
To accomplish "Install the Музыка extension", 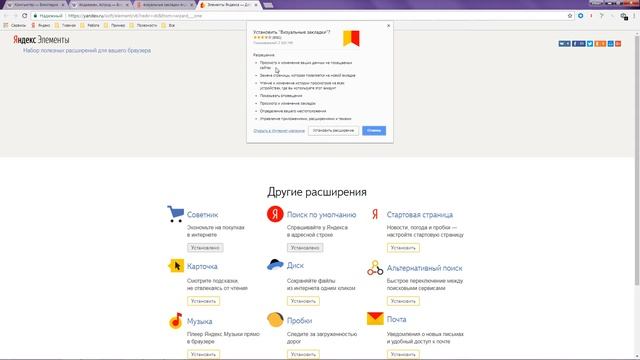I will click(203, 354).
